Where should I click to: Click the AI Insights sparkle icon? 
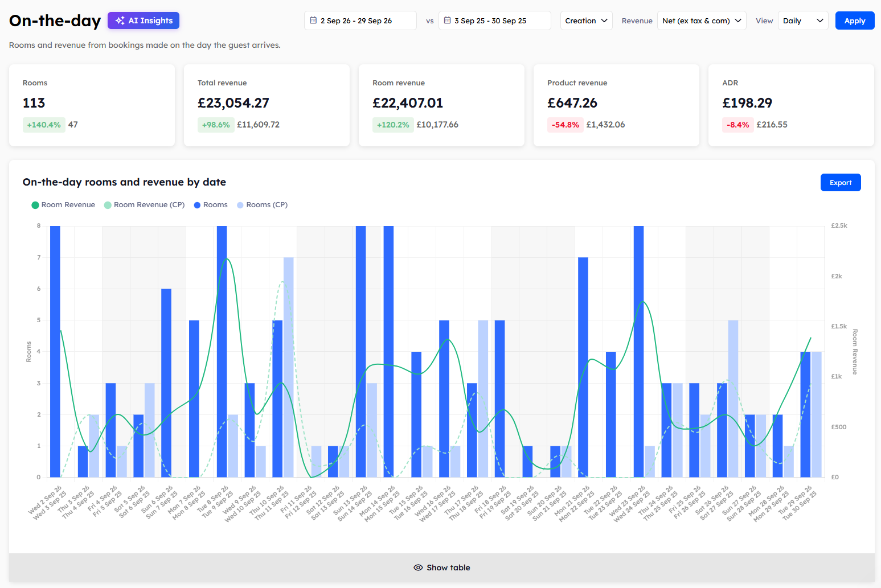point(120,20)
